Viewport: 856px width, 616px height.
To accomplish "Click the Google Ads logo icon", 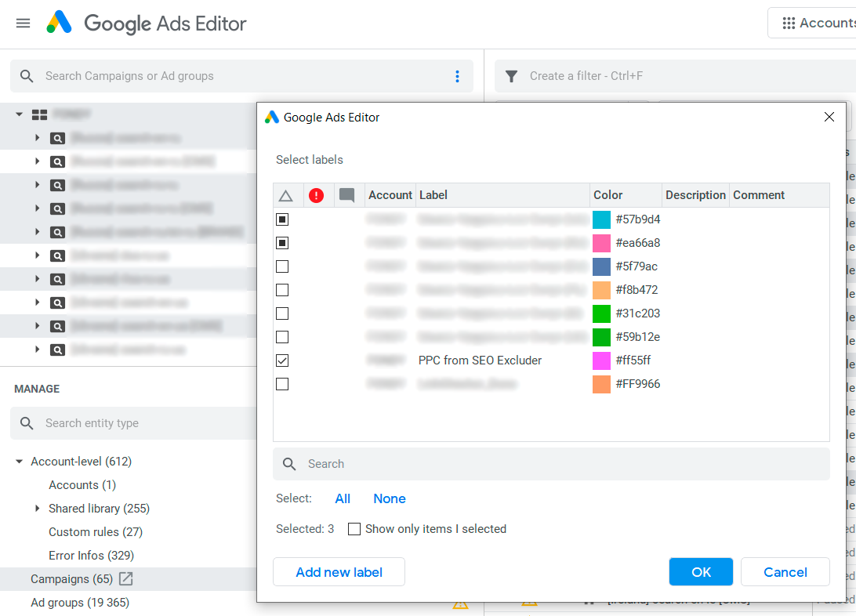I will click(x=59, y=23).
